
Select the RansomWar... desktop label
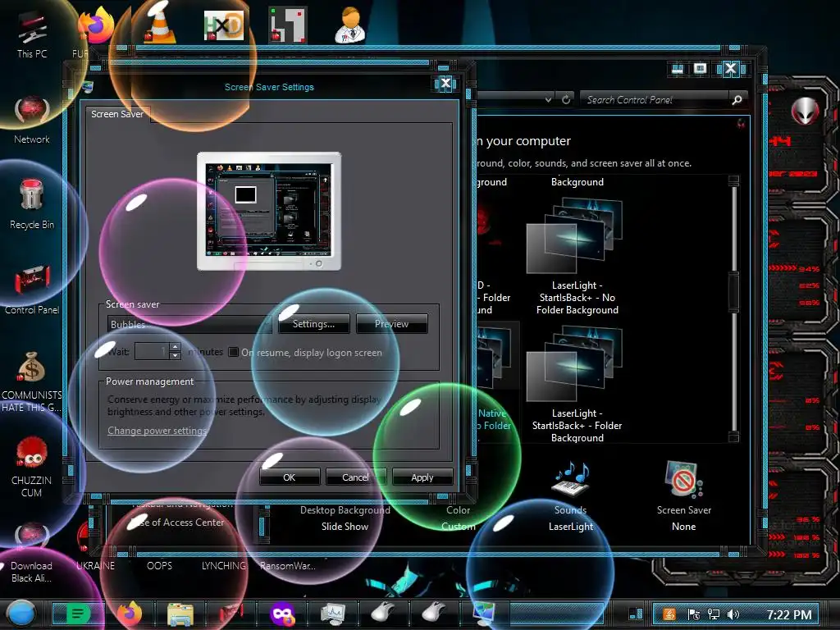288,566
